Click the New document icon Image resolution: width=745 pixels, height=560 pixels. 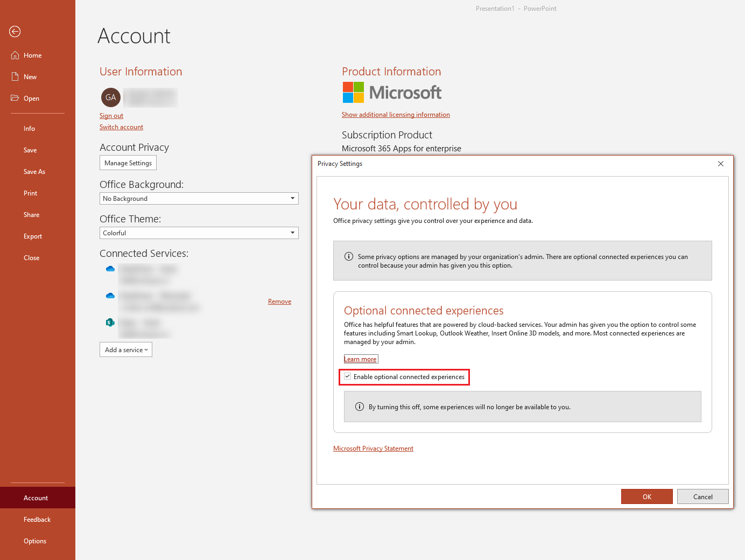tap(15, 77)
